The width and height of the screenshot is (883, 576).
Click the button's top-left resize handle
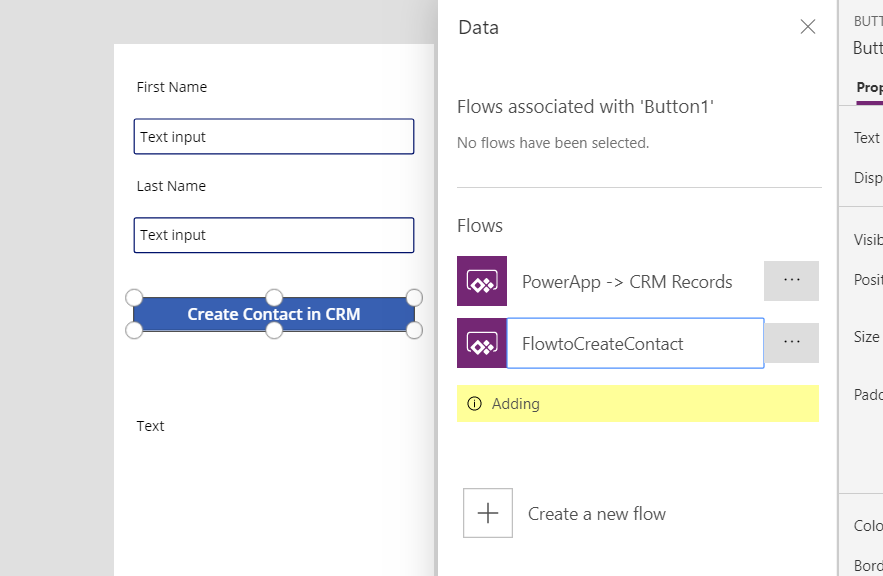134,297
